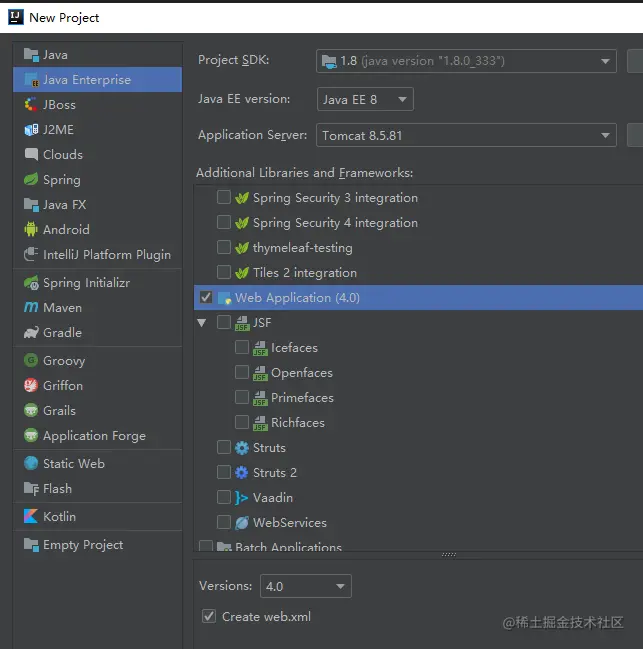The width and height of the screenshot is (643, 649).
Task: Check the Struts checkbox
Action: pos(224,447)
